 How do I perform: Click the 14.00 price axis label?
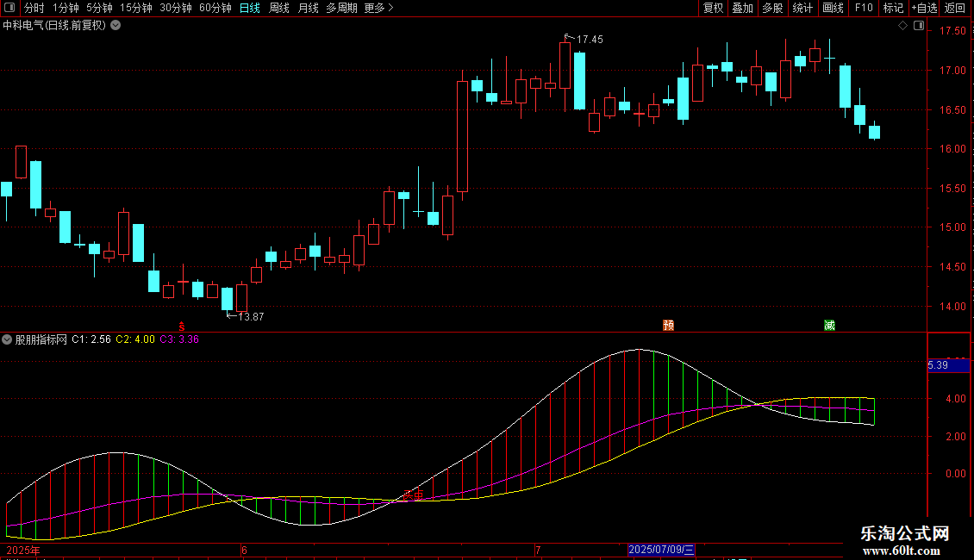tap(952, 307)
